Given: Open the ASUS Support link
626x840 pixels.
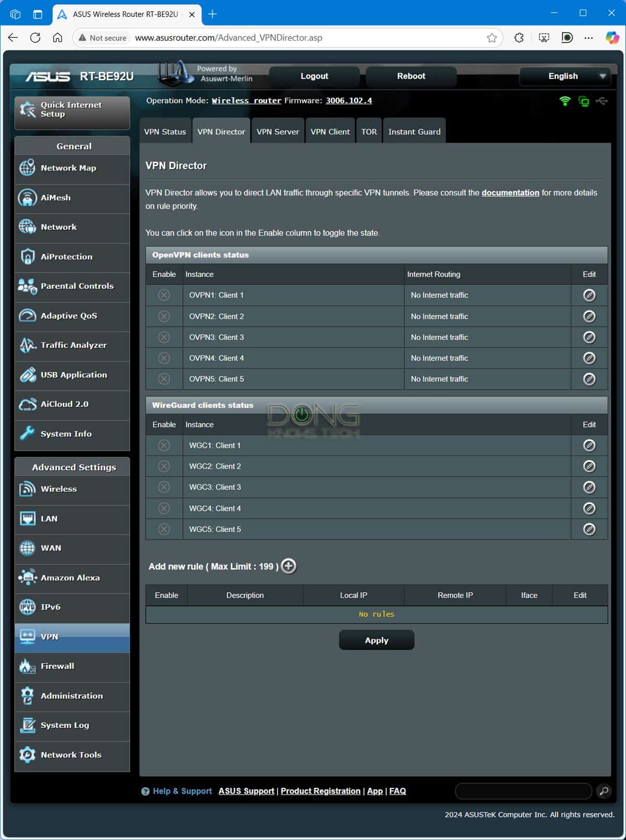Looking at the screenshot, I should click(x=246, y=791).
